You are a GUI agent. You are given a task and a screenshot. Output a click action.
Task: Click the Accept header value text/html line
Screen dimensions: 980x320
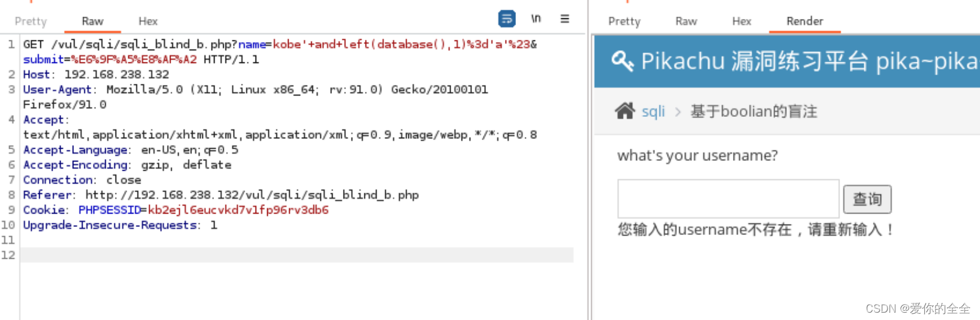(280, 135)
